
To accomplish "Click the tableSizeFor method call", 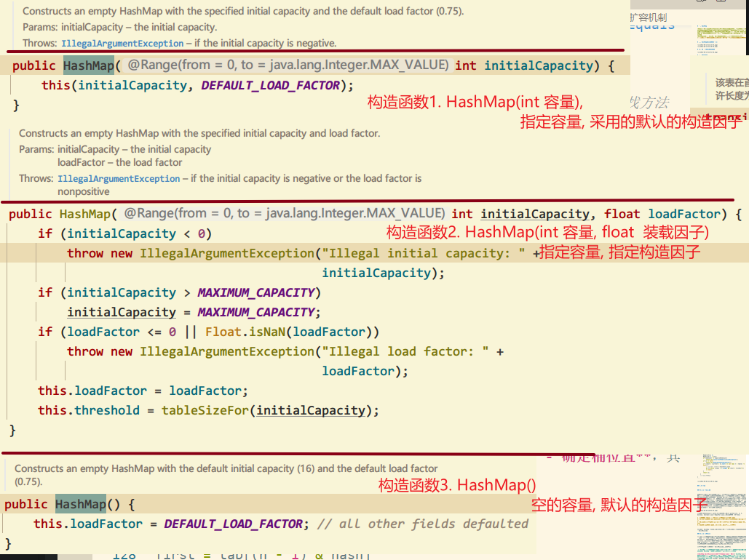I will [x=205, y=410].
